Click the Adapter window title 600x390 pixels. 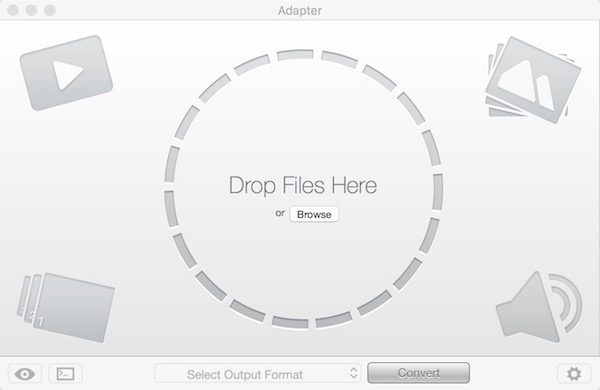coord(300,10)
